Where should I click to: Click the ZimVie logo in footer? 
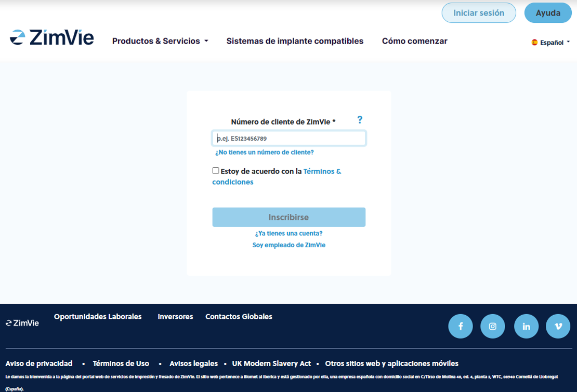(22, 323)
